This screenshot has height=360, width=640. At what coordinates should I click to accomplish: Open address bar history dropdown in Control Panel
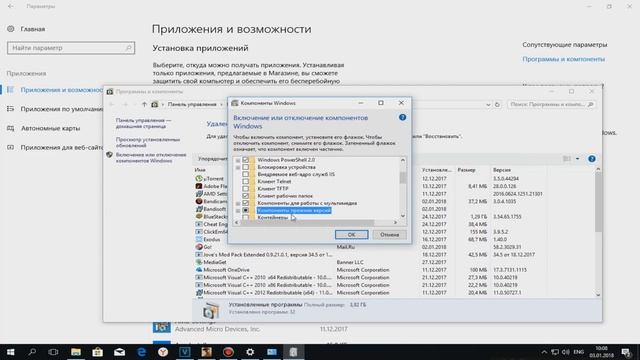pos(488,105)
